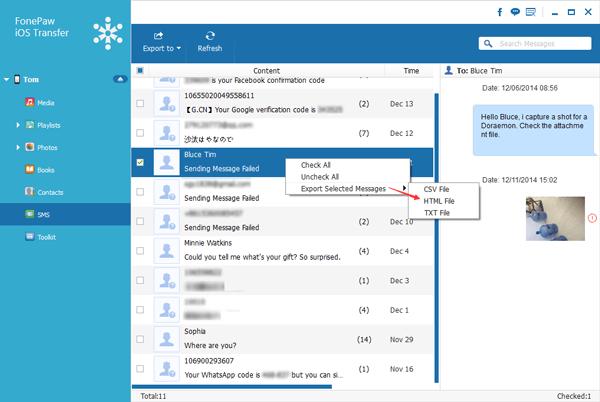Screen dimensions: 600x402
Task: Click the Content column header
Action: tap(266, 70)
